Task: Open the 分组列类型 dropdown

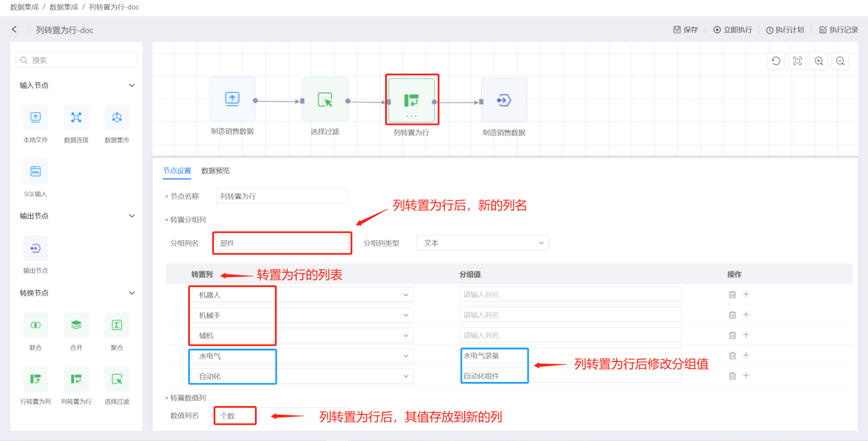Action: (x=482, y=243)
